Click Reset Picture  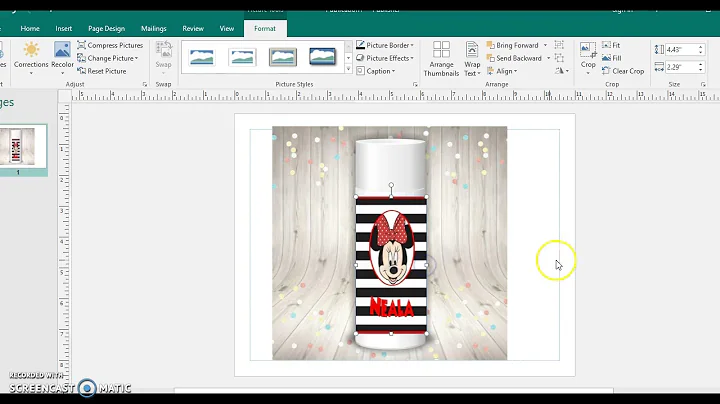102,71
